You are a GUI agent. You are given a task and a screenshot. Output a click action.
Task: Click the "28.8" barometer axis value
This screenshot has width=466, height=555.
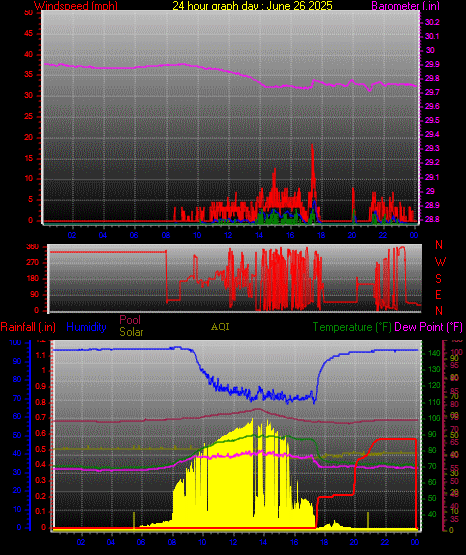(432, 219)
